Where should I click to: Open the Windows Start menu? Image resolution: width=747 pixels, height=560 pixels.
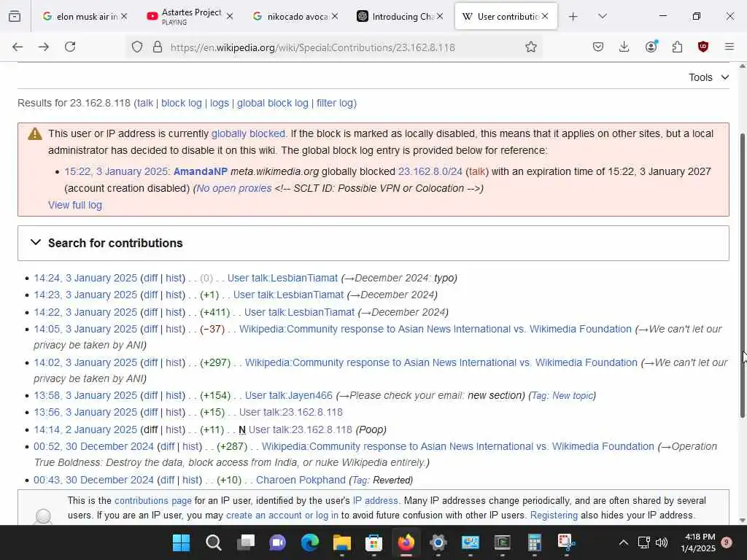(x=181, y=542)
